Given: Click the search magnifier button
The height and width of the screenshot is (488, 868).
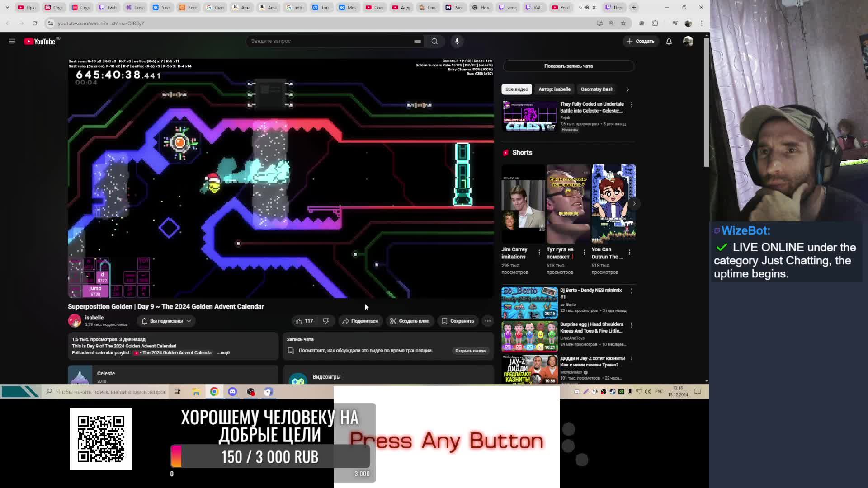Looking at the screenshot, I should pos(434,41).
